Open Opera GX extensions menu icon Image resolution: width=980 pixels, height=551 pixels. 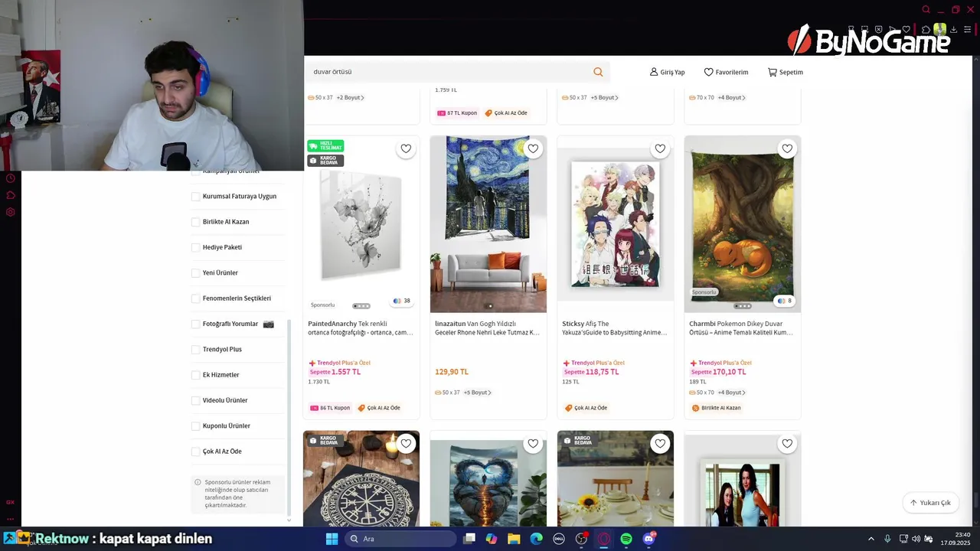926,29
